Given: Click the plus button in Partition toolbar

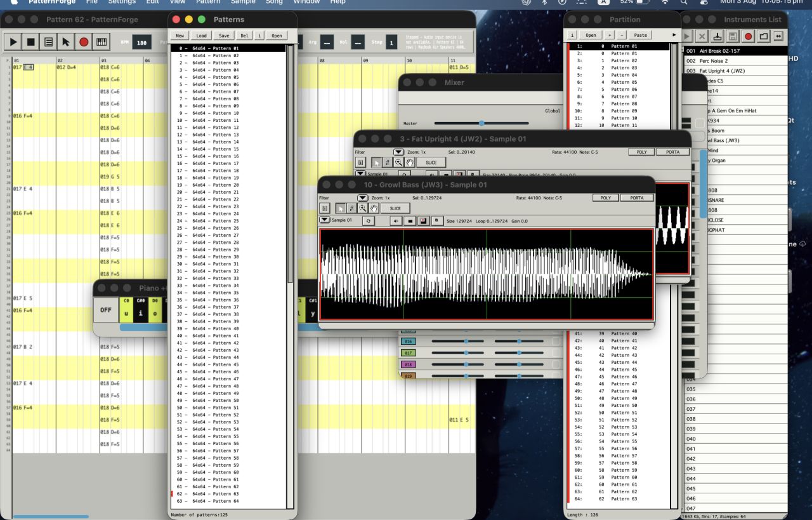Looking at the screenshot, I should [x=610, y=35].
